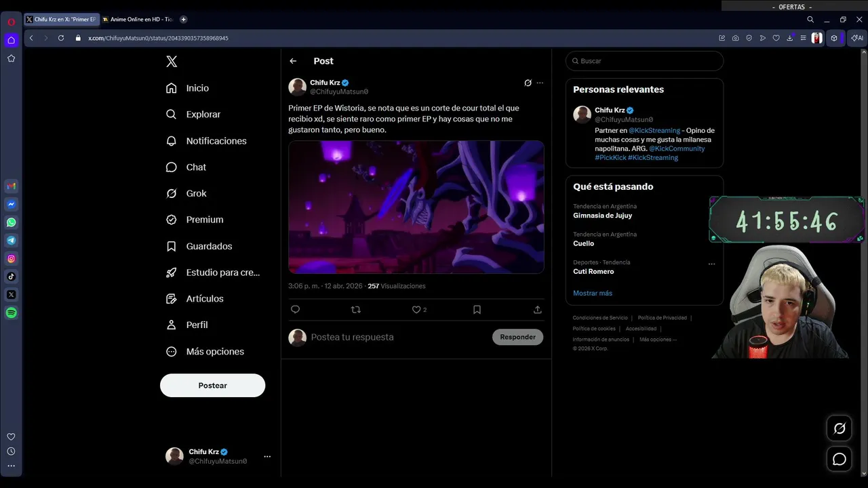The width and height of the screenshot is (868, 488).
Task: Click the reply speech bubble icon
Action: tap(295, 309)
